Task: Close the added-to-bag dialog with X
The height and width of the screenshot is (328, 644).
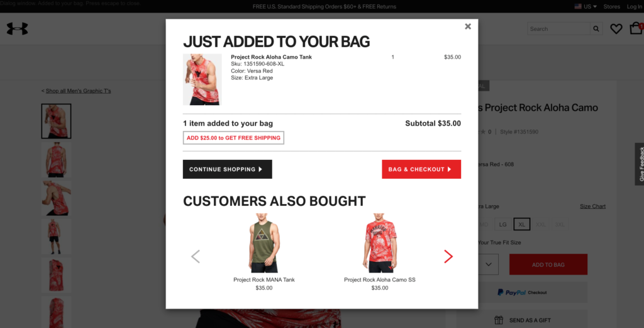Action: (468, 26)
